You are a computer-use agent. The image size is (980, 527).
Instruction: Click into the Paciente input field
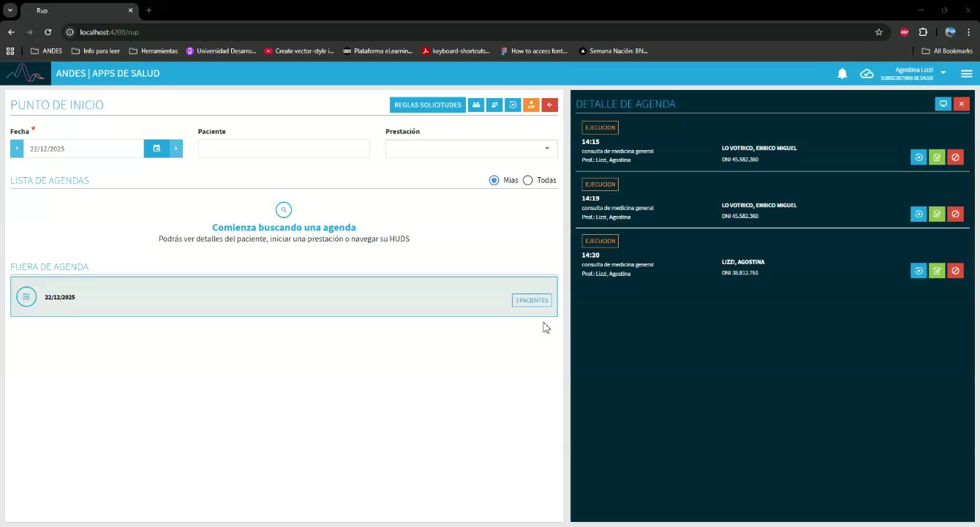tap(284, 149)
